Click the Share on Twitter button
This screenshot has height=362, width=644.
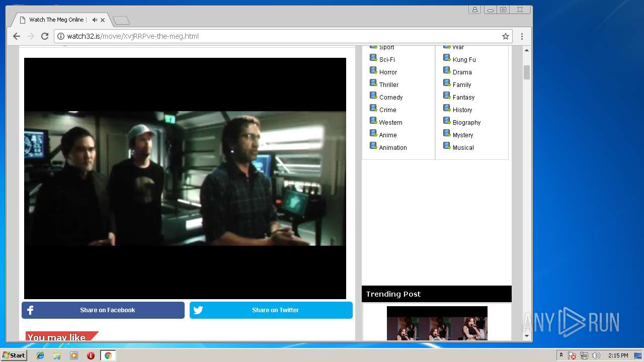(x=271, y=310)
